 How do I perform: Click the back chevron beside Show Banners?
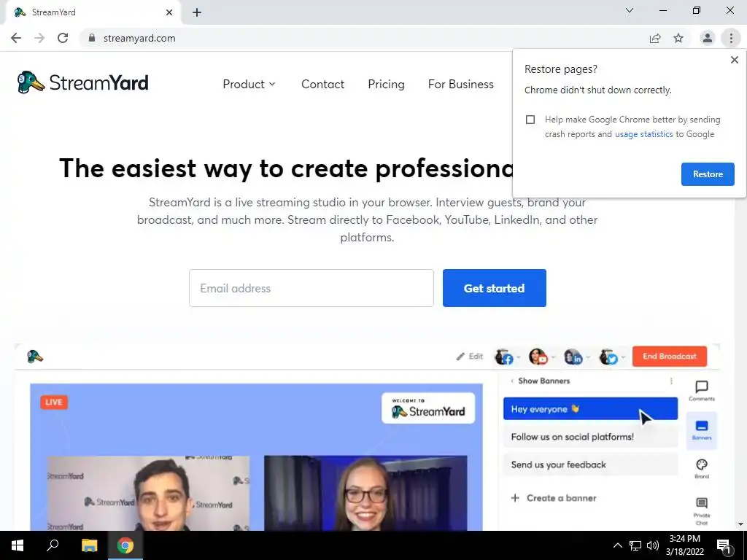(x=512, y=381)
